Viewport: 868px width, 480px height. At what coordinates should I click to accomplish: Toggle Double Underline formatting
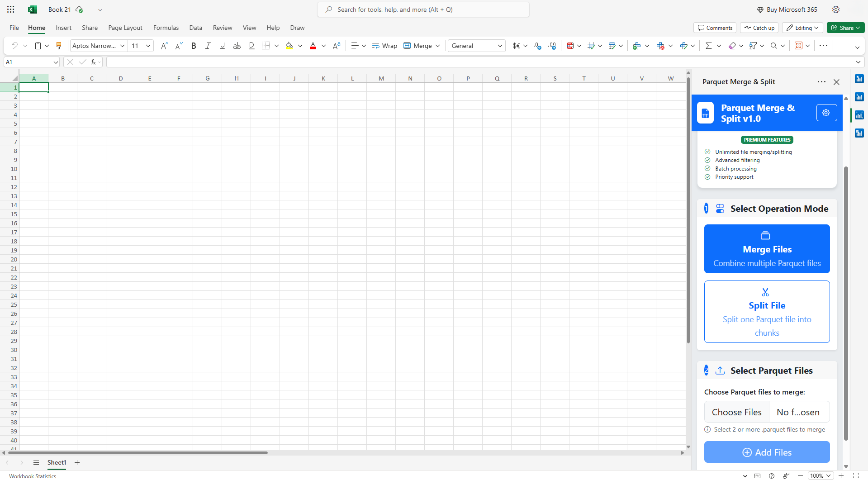point(251,46)
